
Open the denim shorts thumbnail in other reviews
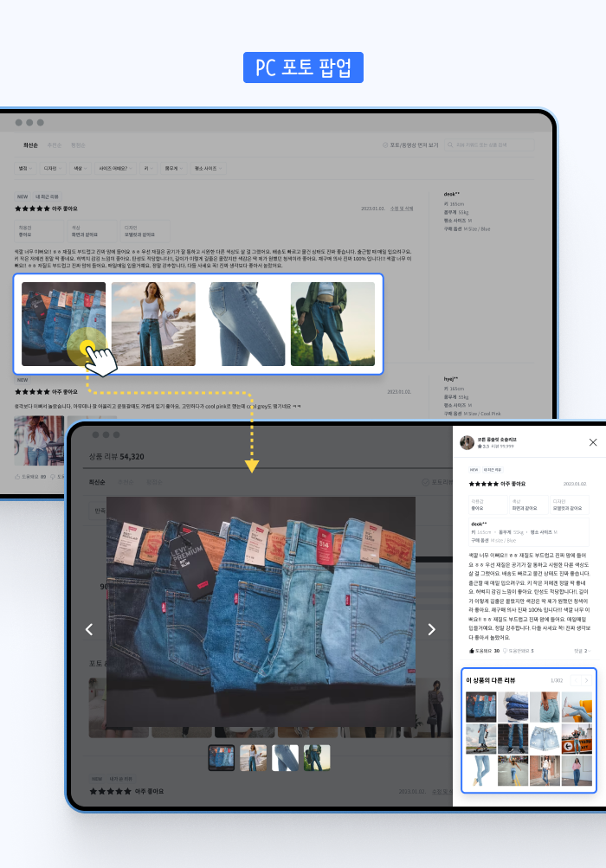545,738
